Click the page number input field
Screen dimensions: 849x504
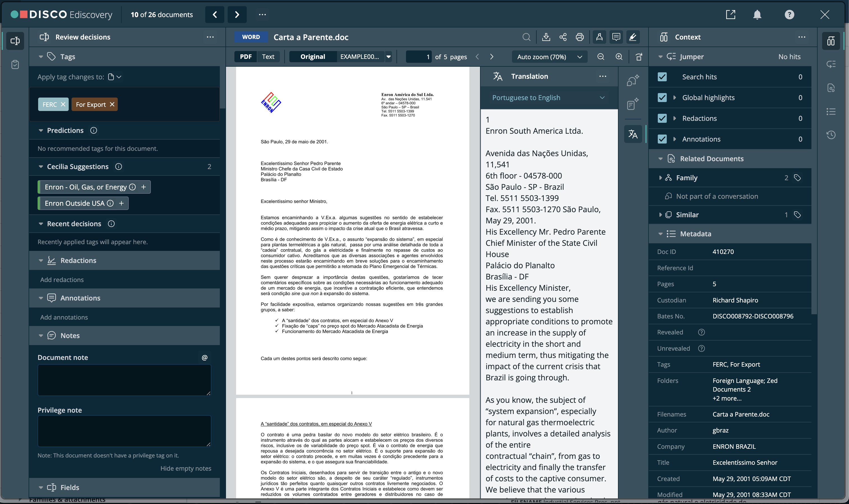[x=419, y=57]
